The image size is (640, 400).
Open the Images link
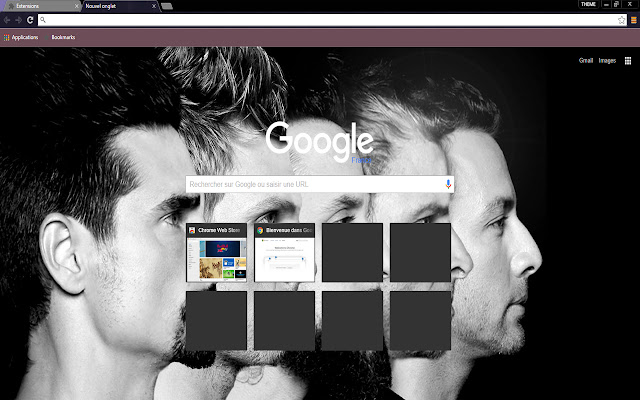click(x=607, y=61)
